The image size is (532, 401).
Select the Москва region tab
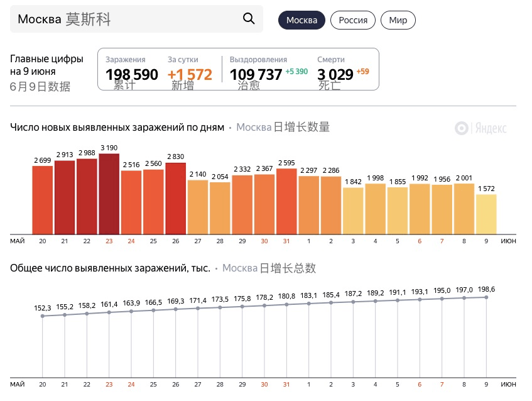(301, 20)
